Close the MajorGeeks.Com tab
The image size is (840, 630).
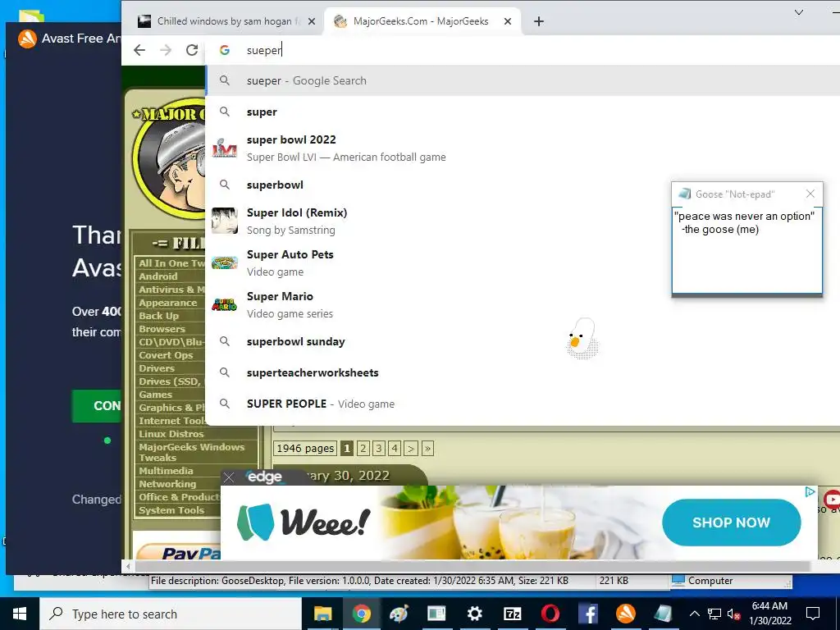508,21
